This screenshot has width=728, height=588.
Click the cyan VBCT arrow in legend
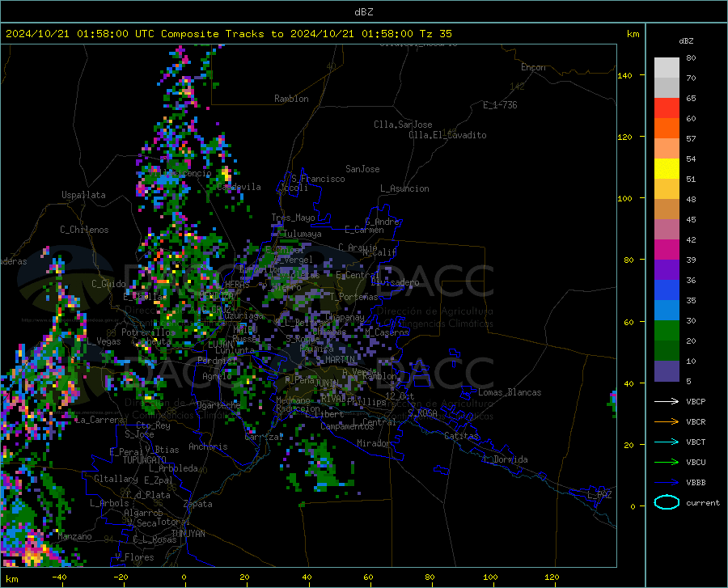tap(667, 442)
